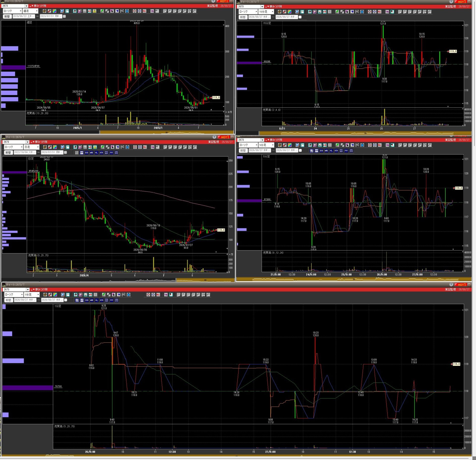Viewport: 476px width, 460px height.
Task: Open ローソク chart type dropdown in weekly chart
Action: [x=12, y=11]
